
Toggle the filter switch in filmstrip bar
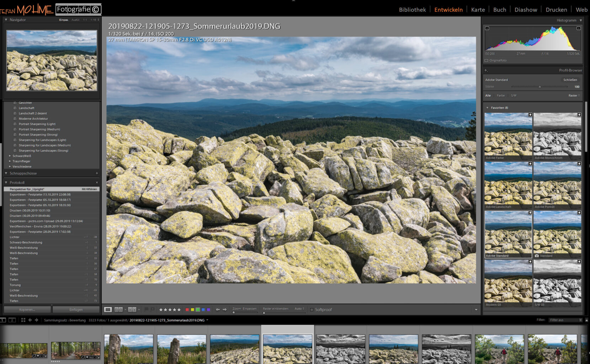click(x=586, y=320)
